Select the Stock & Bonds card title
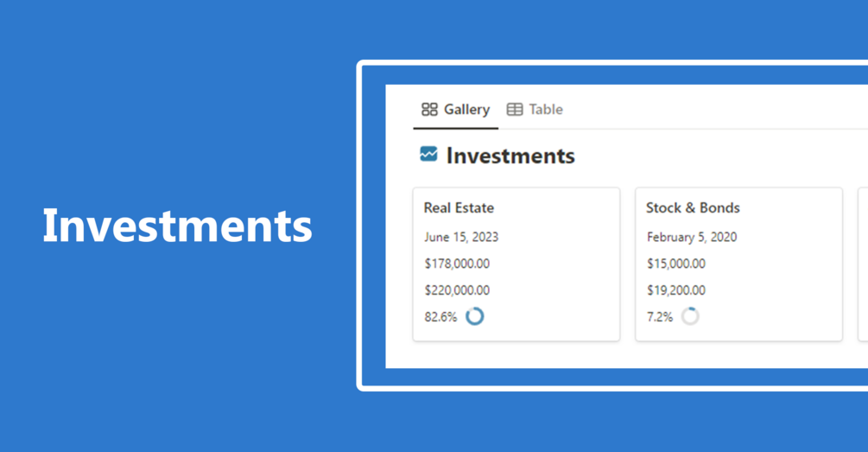This screenshot has width=868, height=452. (x=693, y=207)
